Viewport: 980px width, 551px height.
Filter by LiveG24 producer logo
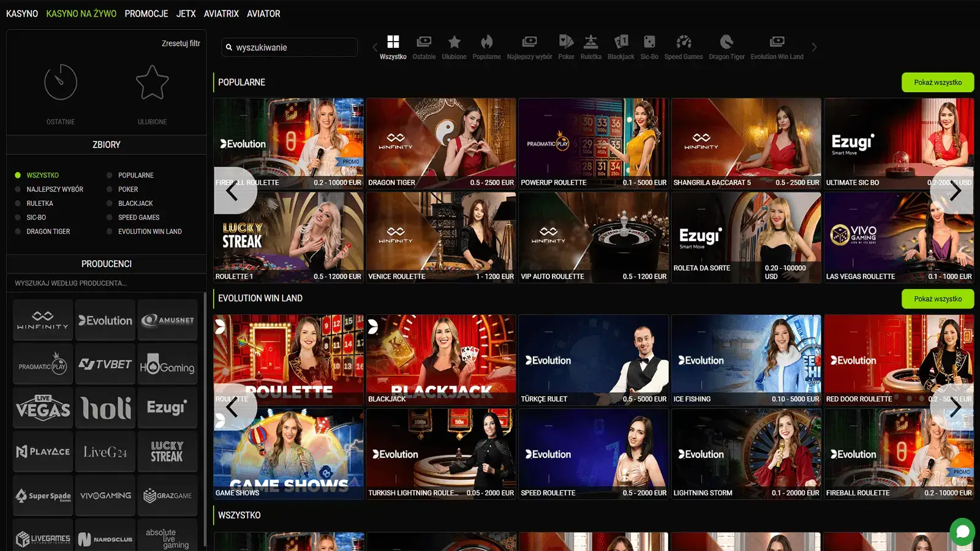click(x=105, y=452)
